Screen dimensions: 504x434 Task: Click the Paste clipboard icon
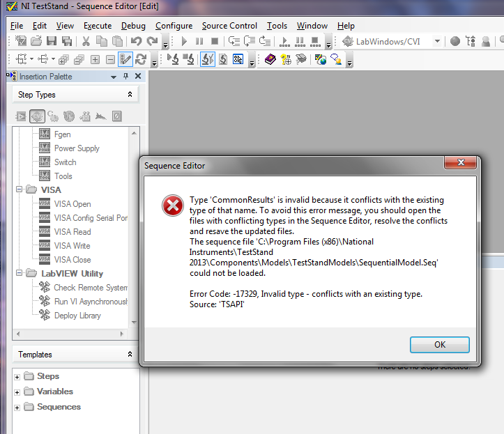[117, 41]
